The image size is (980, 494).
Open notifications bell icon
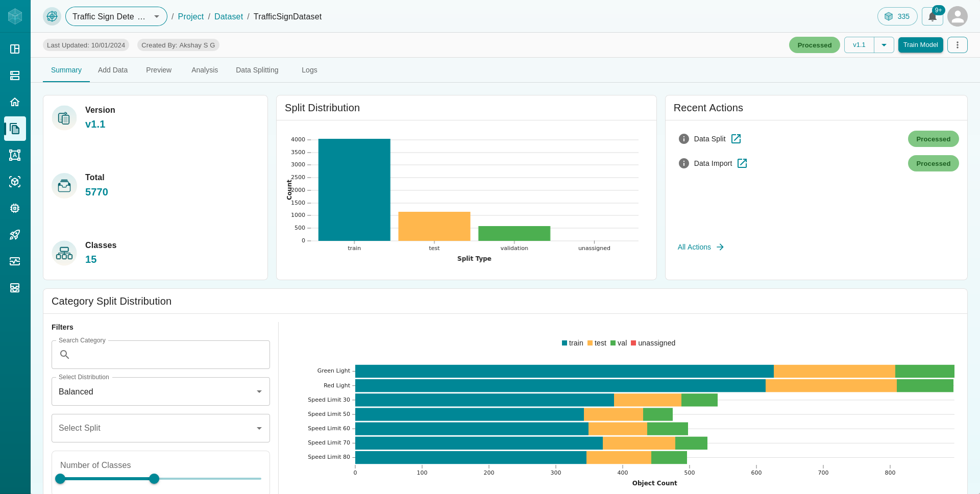[933, 16]
